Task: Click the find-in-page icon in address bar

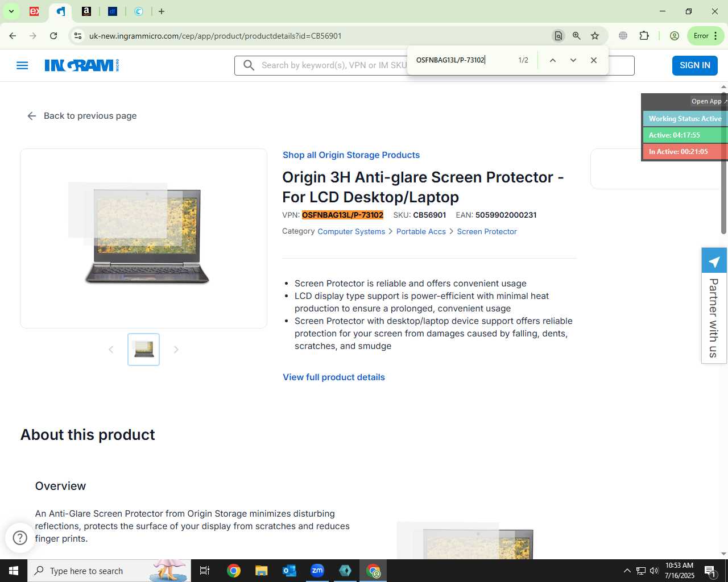Action: [x=559, y=36]
